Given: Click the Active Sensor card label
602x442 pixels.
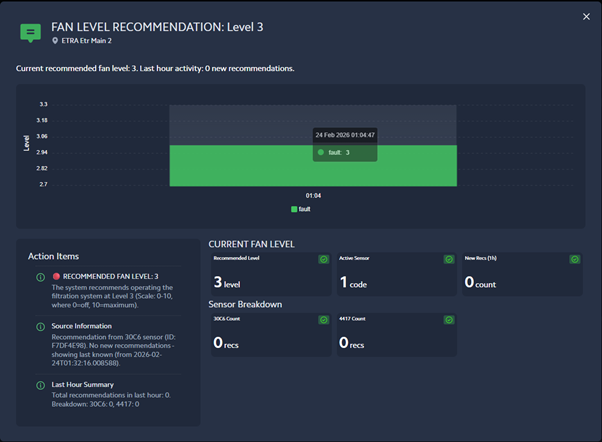Looking at the screenshot, I should click(x=354, y=258).
